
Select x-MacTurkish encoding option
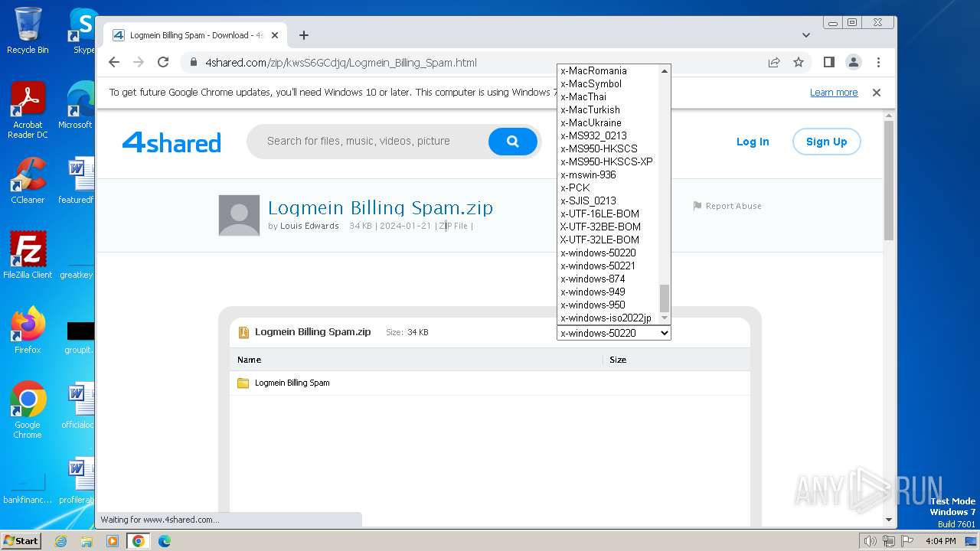(x=608, y=109)
